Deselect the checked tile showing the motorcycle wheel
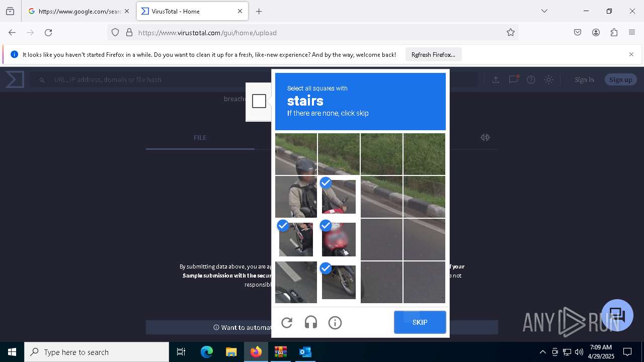The image size is (644, 362). (x=339, y=282)
